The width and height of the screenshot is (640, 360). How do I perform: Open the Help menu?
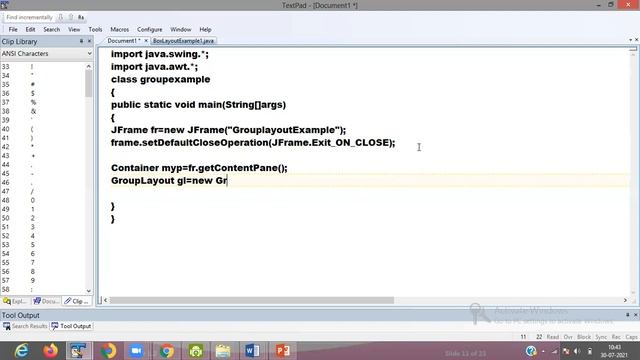205,29
